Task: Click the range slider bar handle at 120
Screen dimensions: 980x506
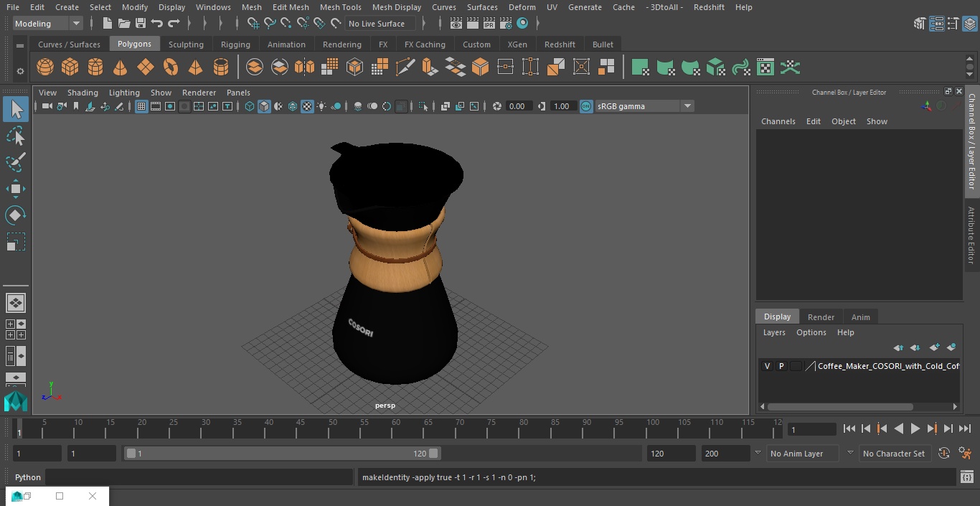Action: tap(433, 454)
